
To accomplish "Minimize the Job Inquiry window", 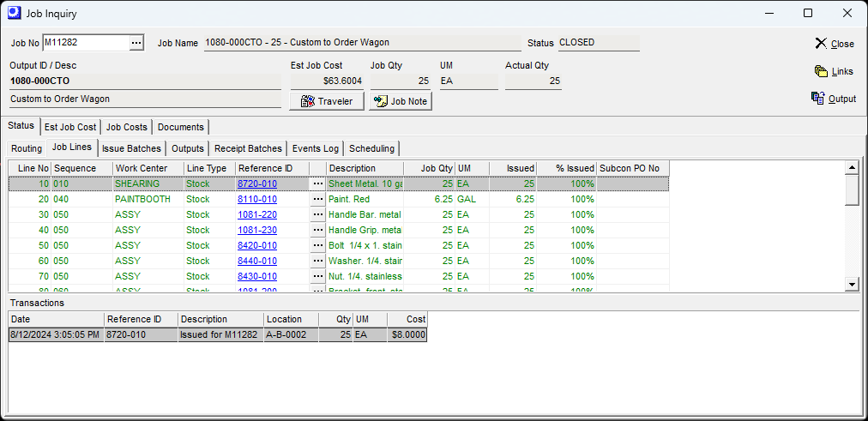I will (769, 13).
